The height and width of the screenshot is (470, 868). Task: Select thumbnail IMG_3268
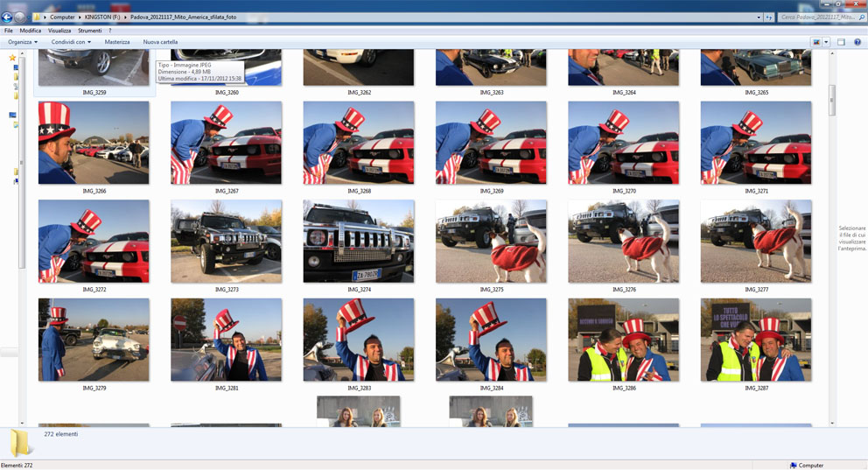(359, 143)
